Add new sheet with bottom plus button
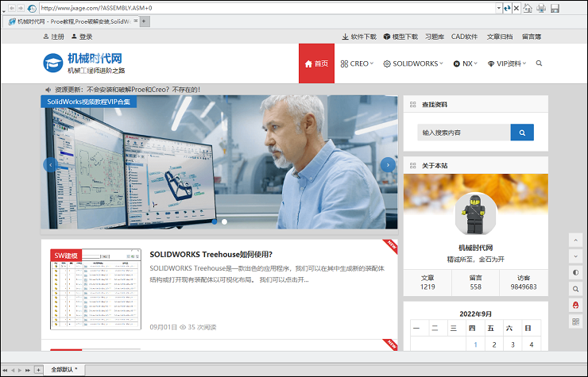The height and width of the screenshot is (377, 588). pos(38,370)
